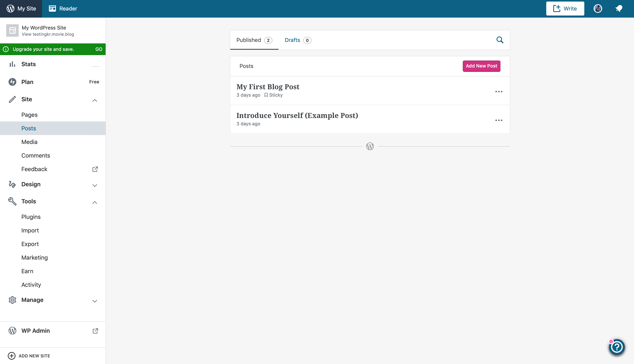This screenshot has width=634, height=364.
Task: Open the Reader top menu
Action: [x=63, y=9]
